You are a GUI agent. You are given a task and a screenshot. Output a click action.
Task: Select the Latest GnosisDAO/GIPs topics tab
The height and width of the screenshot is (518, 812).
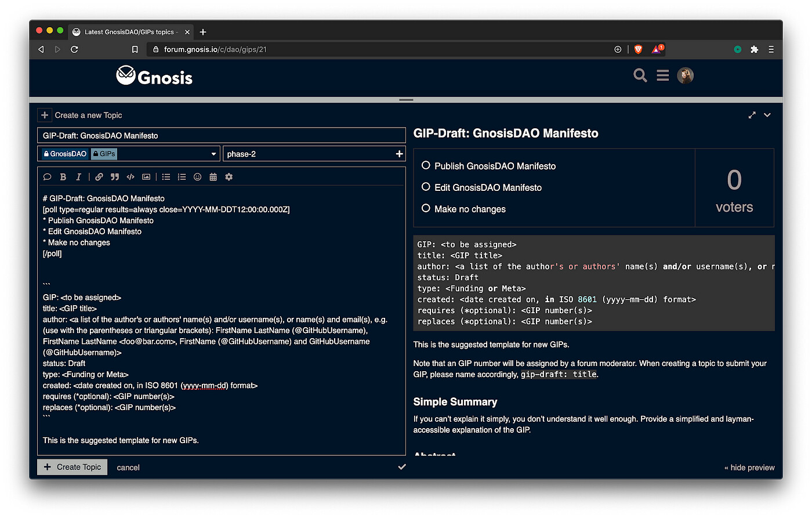click(x=132, y=32)
